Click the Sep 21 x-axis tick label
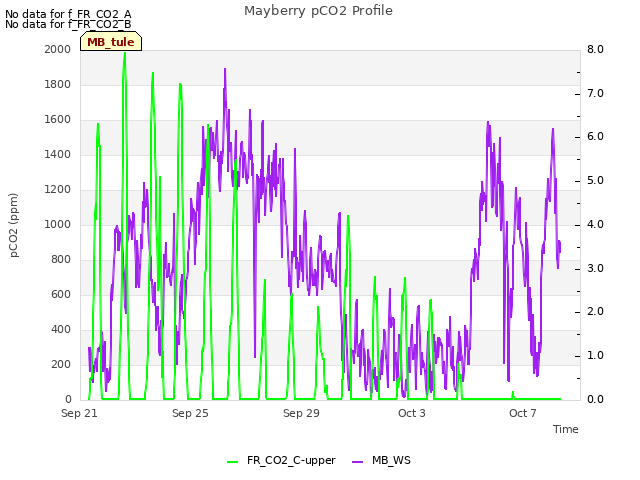The width and height of the screenshot is (640, 480). coord(79,413)
